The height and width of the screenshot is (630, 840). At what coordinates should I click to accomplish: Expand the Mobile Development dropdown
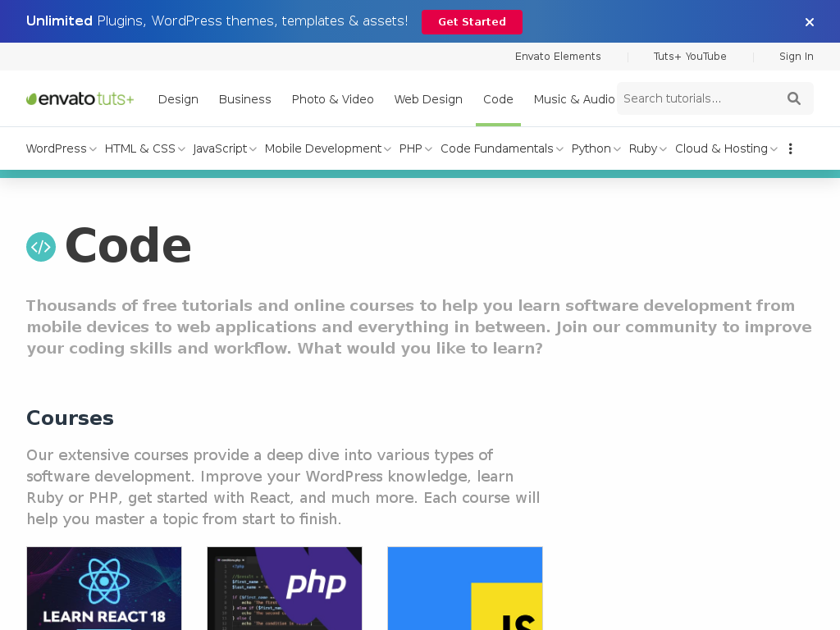coord(328,148)
